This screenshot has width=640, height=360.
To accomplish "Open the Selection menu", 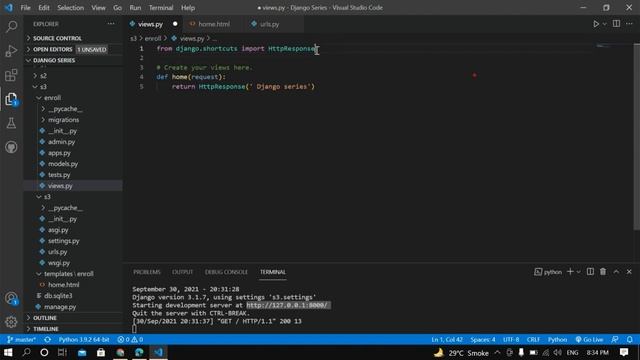I will point(71,8).
